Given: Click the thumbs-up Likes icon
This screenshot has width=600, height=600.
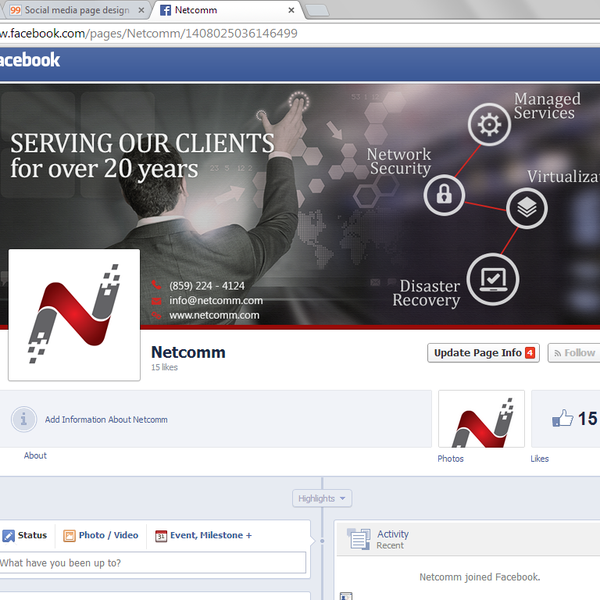Looking at the screenshot, I should (x=562, y=418).
